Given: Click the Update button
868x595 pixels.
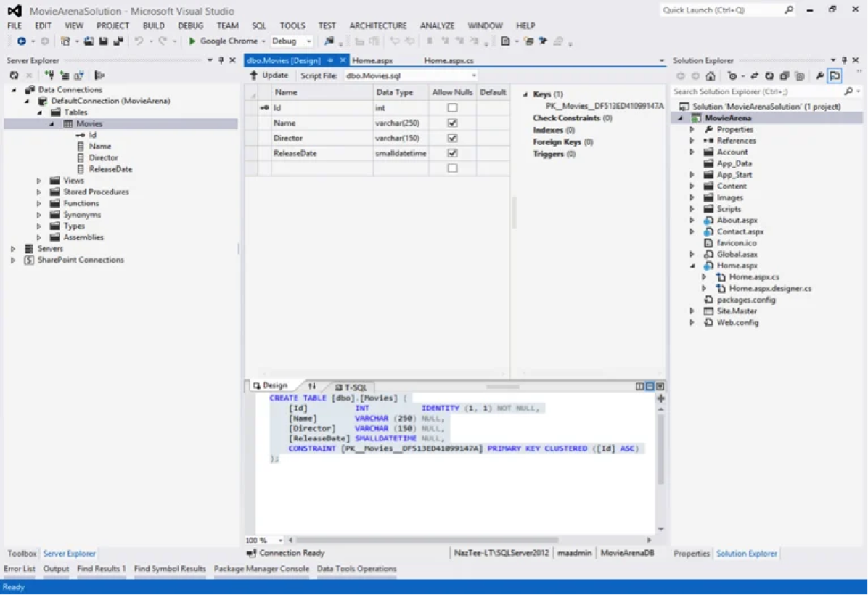Looking at the screenshot, I should tap(269, 75).
